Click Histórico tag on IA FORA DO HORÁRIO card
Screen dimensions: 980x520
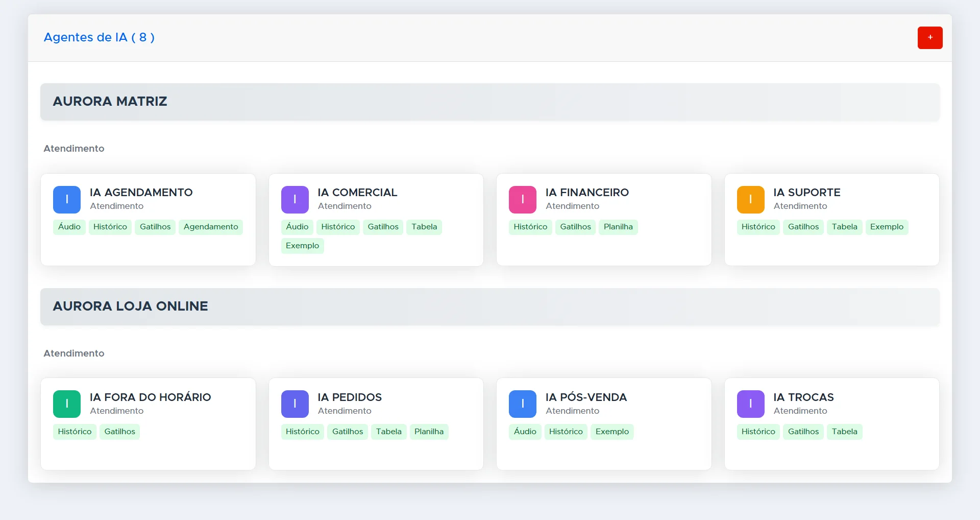[75, 432]
